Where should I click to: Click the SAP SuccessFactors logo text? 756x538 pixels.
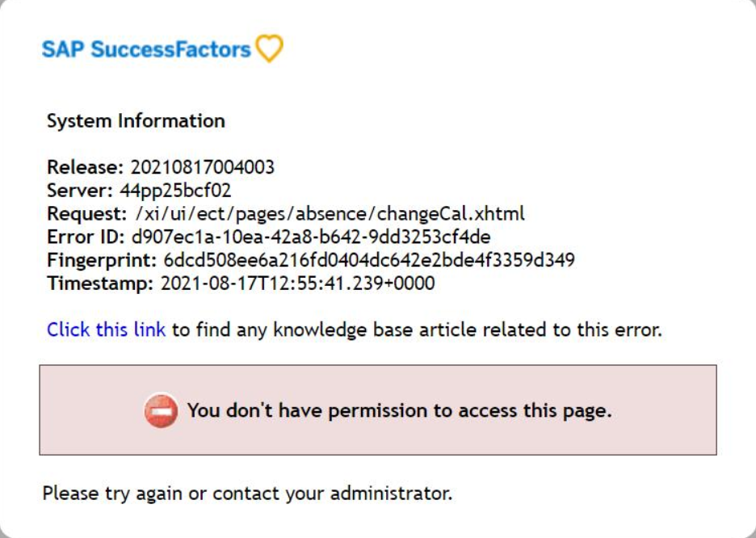tap(146, 49)
